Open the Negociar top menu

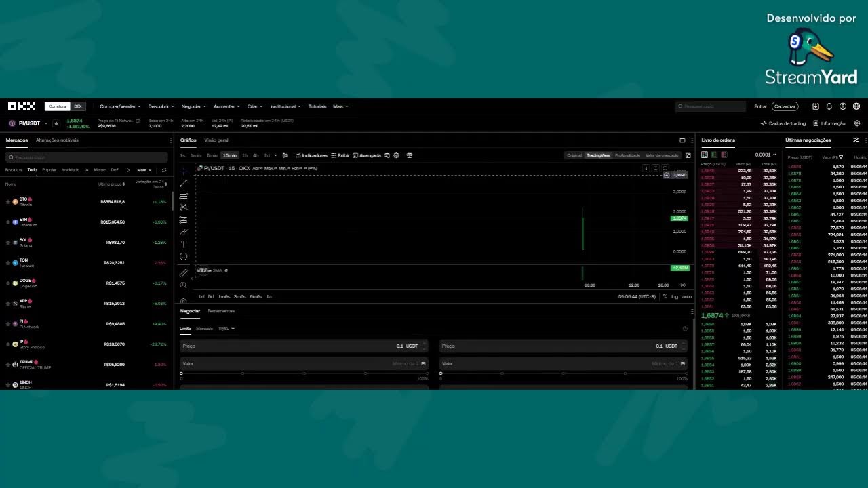tap(194, 106)
